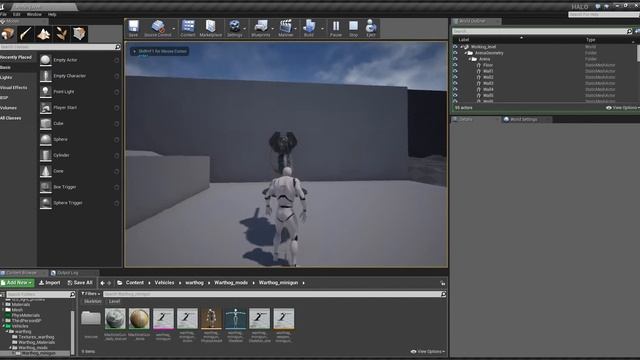Open Content Browser View Options dropdown
The image size is (640, 360).
pos(428,351)
